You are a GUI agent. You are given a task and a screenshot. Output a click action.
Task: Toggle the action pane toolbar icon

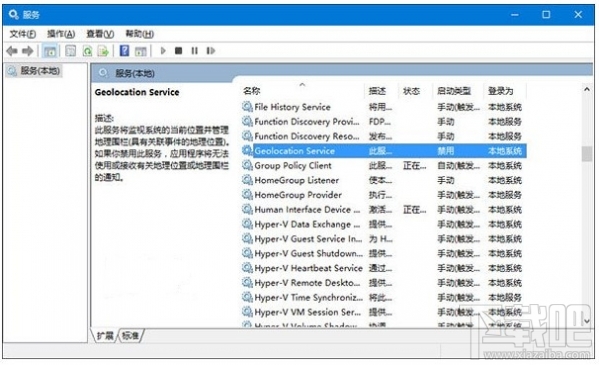(x=141, y=51)
